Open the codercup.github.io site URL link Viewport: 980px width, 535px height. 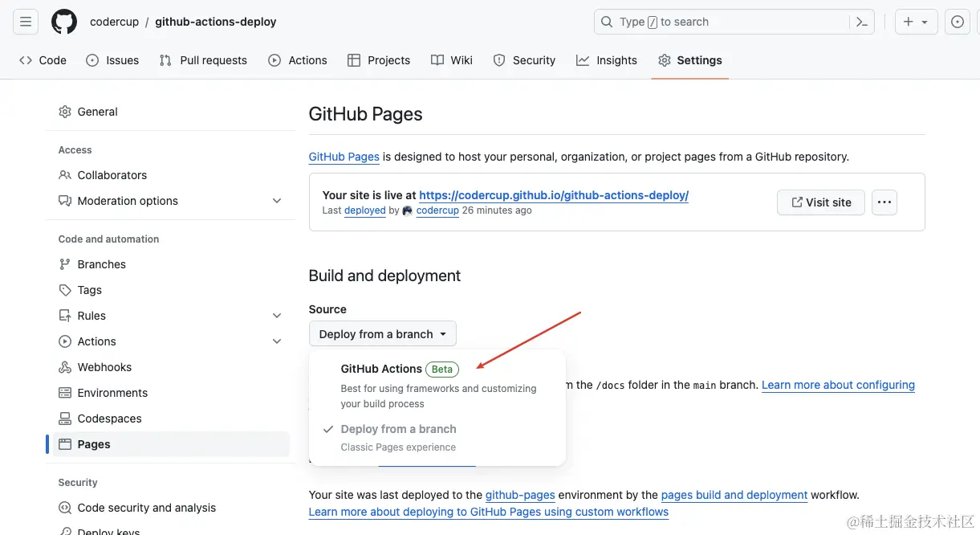coord(554,194)
